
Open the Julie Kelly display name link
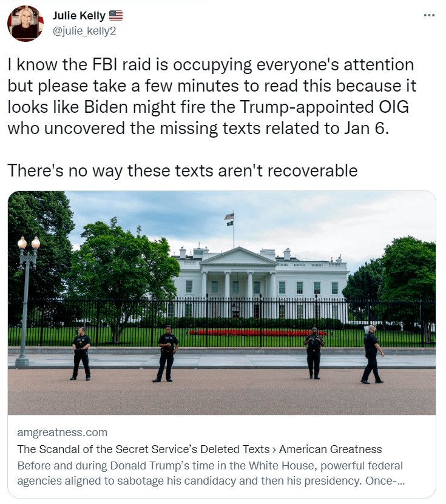(x=79, y=15)
